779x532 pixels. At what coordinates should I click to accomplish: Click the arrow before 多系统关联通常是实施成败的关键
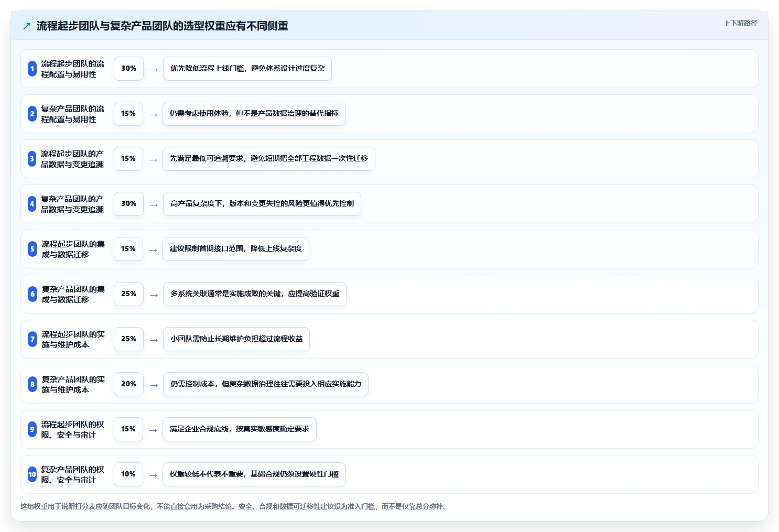pyautogui.click(x=154, y=295)
